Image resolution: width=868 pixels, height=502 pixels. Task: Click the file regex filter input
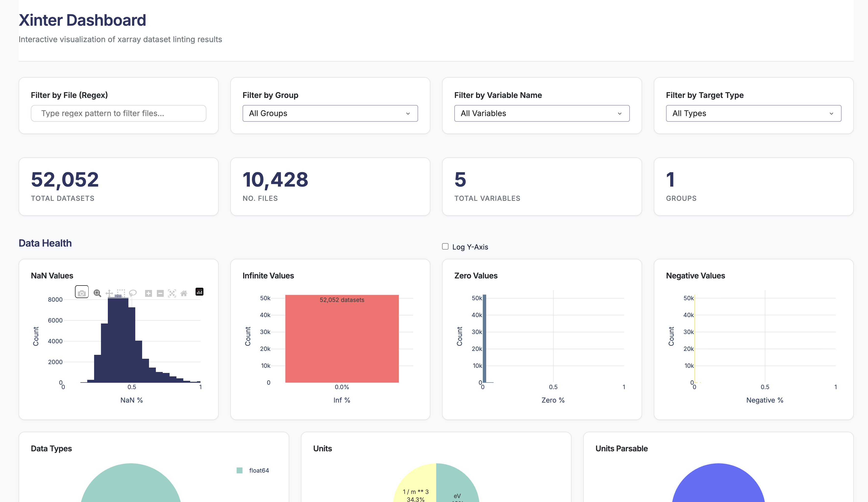coord(119,113)
